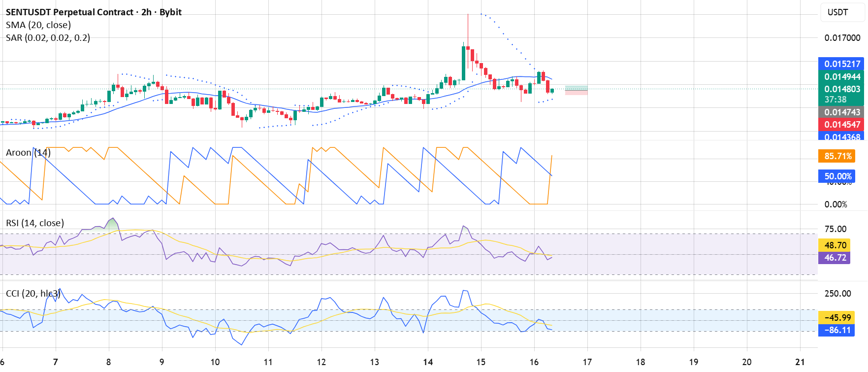Click the SENTUSDT Perpetual Contract chart title
The height and width of the screenshot is (372, 868).
tap(94, 12)
